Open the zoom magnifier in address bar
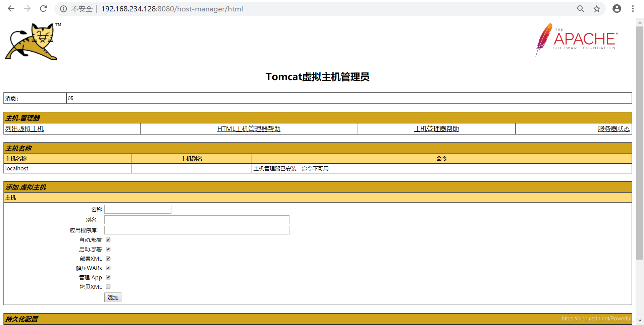 tap(581, 9)
